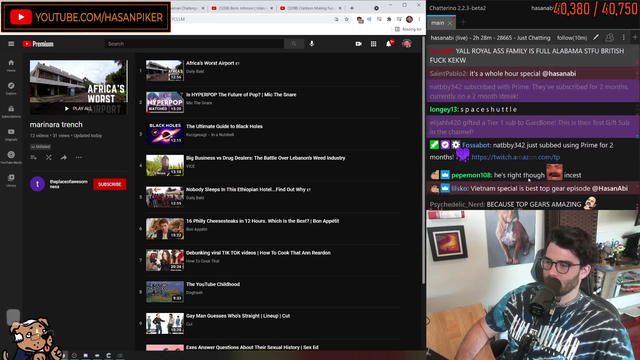This screenshot has height=360, width=640.
Task: Open the Hyperpop video thumbnail
Action: click(x=165, y=102)
